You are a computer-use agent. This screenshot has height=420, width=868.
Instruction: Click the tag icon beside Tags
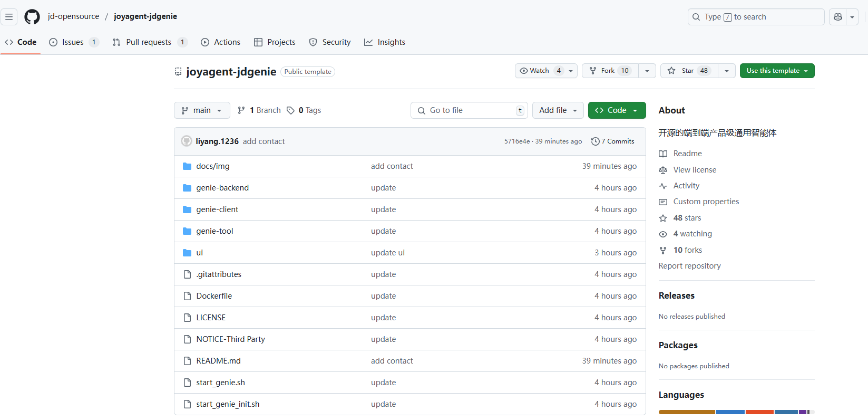pos(290,110)
